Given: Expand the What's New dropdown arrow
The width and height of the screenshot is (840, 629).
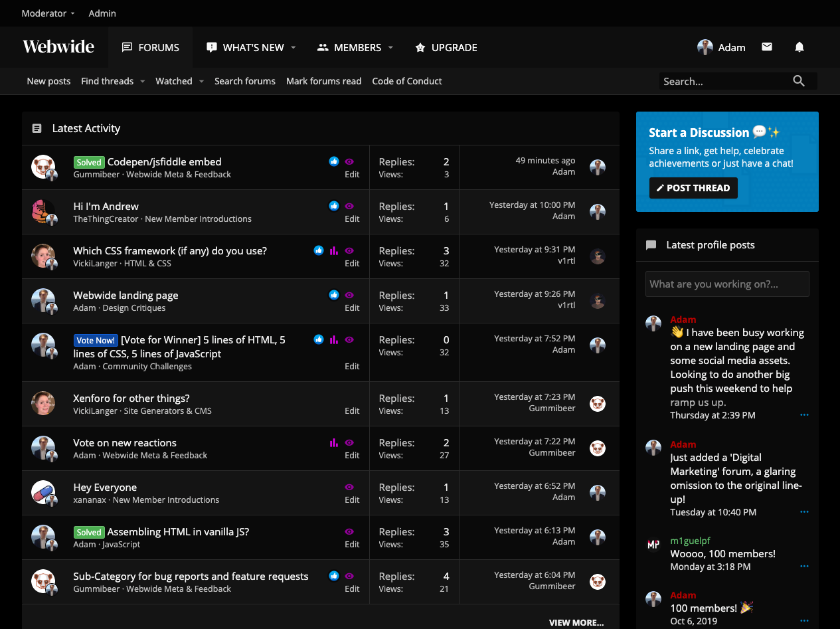Looking at the screenshot, I should tap(293, 48).
